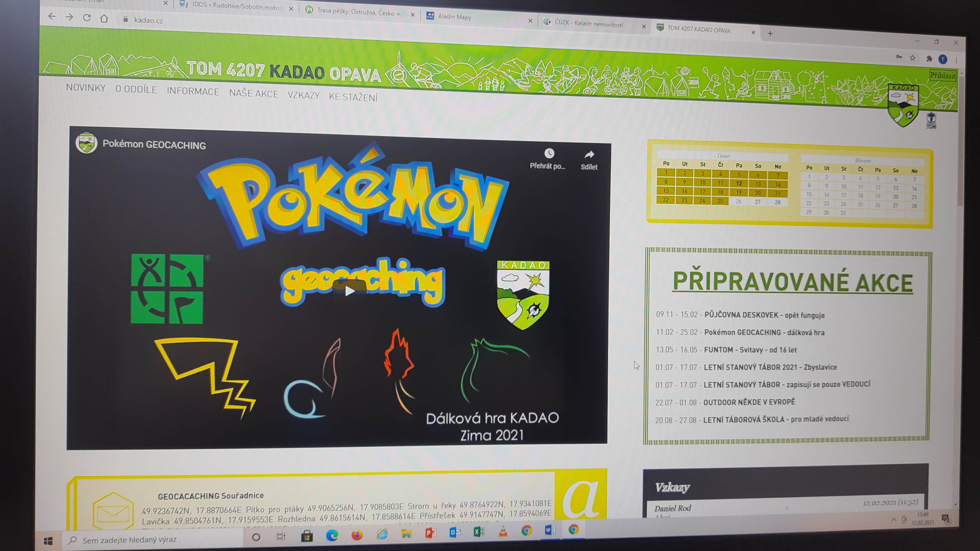The image size is (980, 551).
Task: Open File Explorer from taskbar
Action: pyautogui.click(x=406, y=534)
